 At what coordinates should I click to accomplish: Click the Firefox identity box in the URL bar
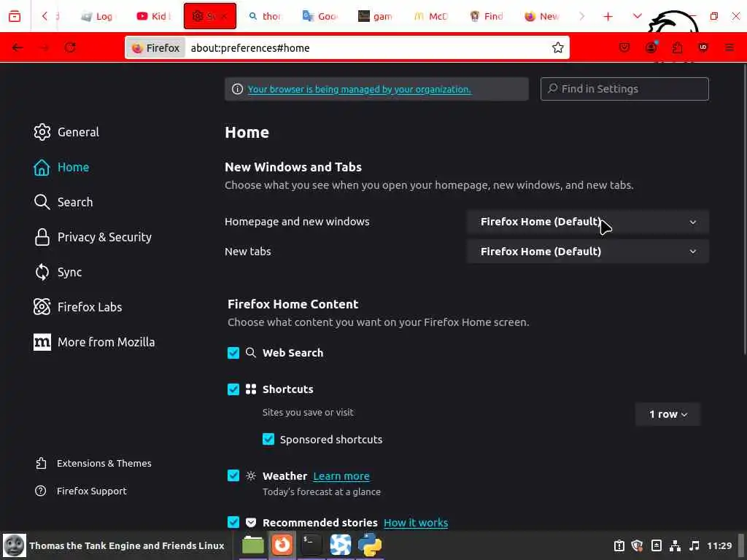(x=156, y=48)
